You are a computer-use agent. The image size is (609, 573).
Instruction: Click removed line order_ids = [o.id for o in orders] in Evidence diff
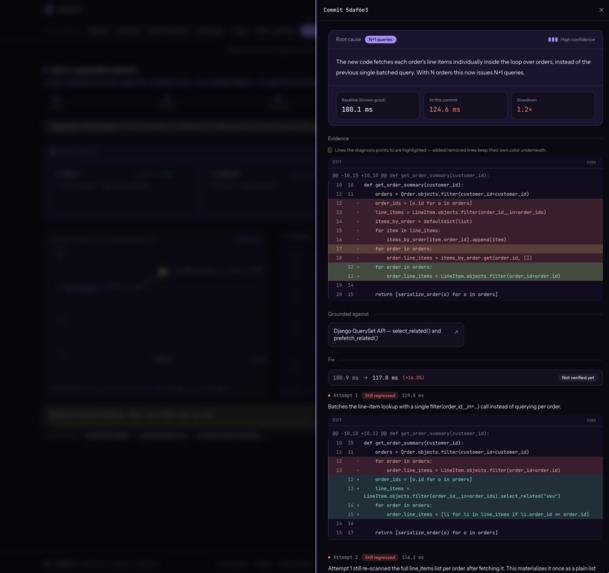point(465,203)
